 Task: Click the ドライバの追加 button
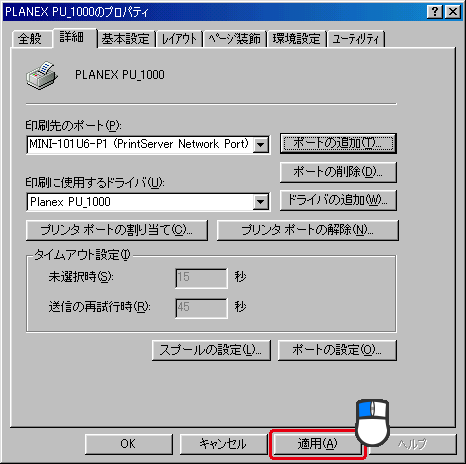tap(338, 200)
